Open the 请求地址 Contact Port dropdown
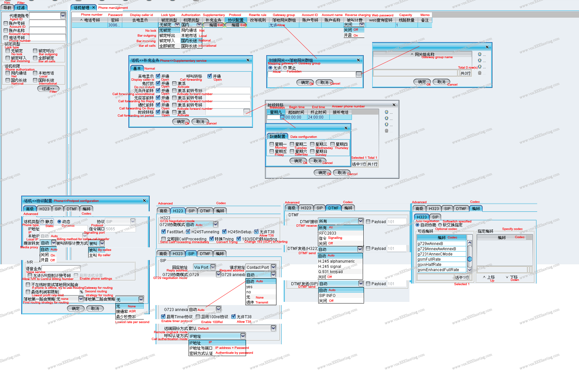Viewport: 579px width, 392px height. click(273, 267)
